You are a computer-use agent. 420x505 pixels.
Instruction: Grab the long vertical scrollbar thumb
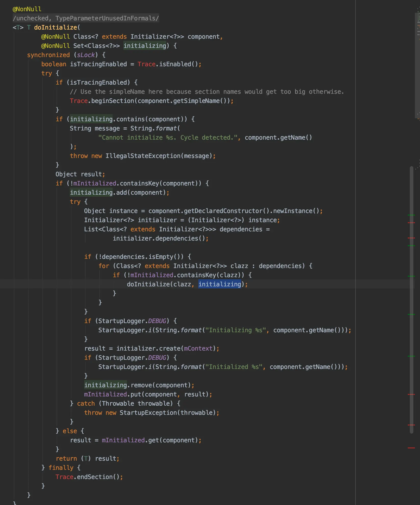point(411,300)
